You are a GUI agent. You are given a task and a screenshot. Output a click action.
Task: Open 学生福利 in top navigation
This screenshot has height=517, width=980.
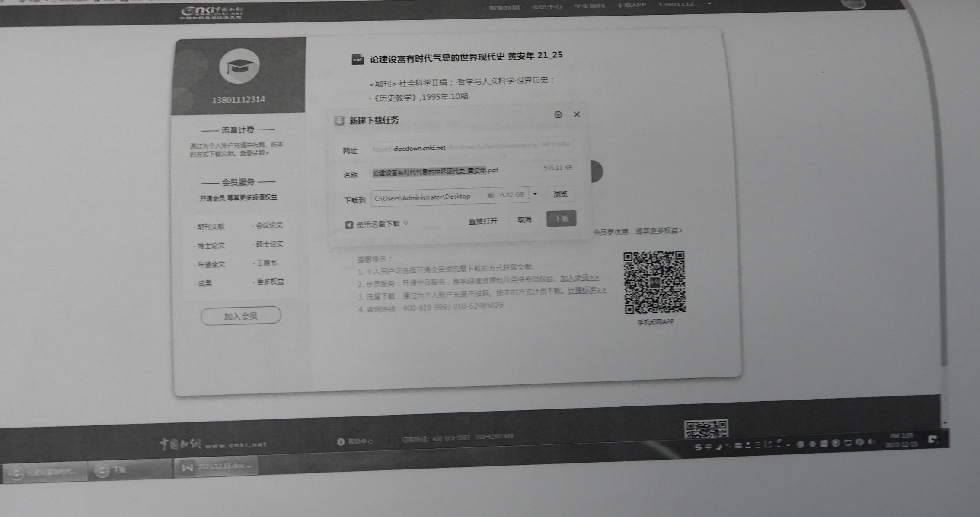(589, 6)
